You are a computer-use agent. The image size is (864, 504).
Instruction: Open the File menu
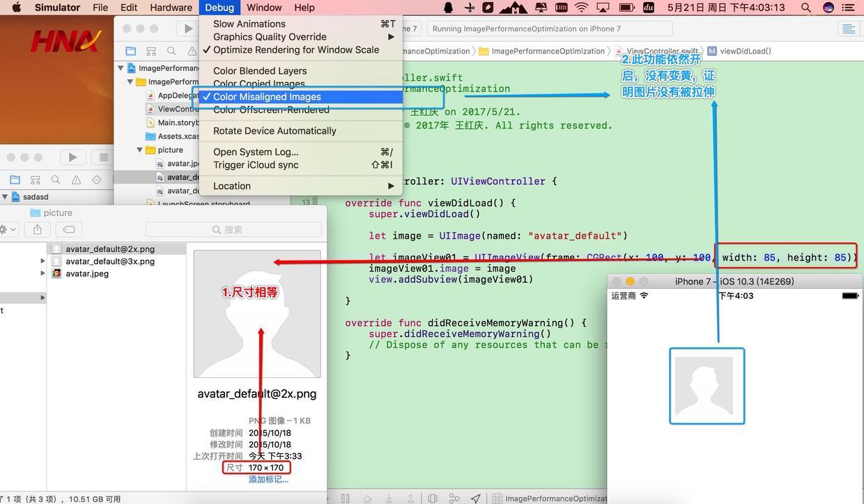(100, 8)
